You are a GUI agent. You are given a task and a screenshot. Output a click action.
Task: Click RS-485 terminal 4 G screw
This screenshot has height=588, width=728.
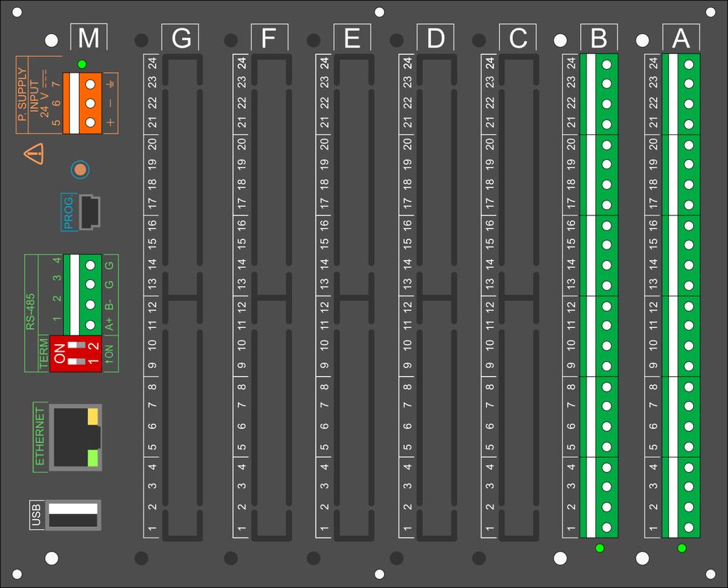(x=90, y=264)
